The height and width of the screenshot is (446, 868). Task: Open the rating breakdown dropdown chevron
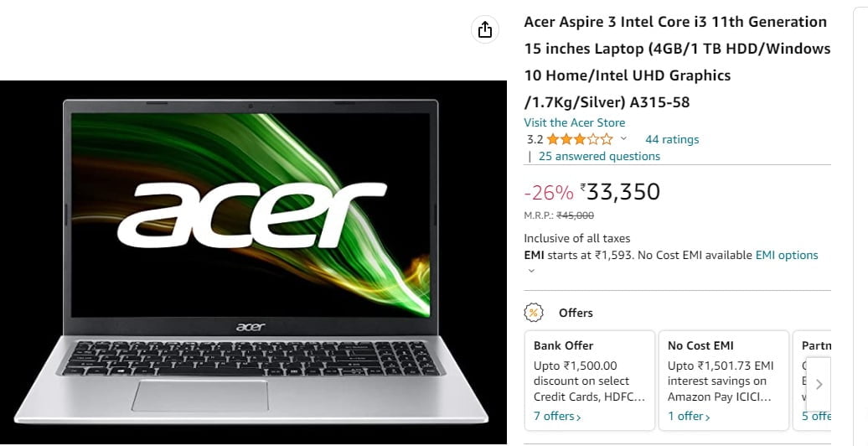623,138
